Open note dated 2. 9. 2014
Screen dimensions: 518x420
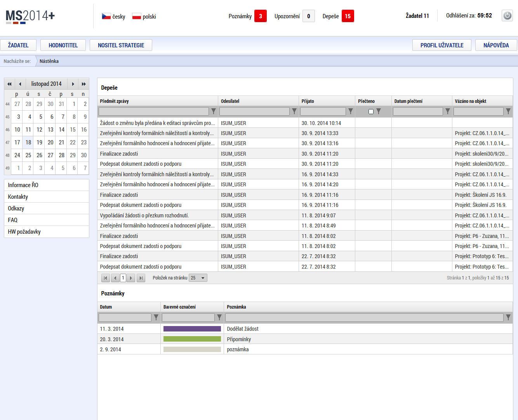305,349
